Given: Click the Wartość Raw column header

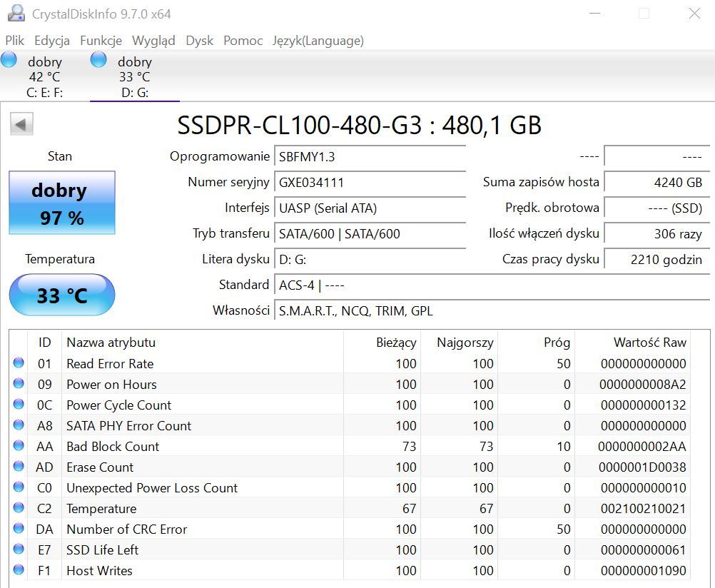Looking at the screenshot, I should 632,342.
